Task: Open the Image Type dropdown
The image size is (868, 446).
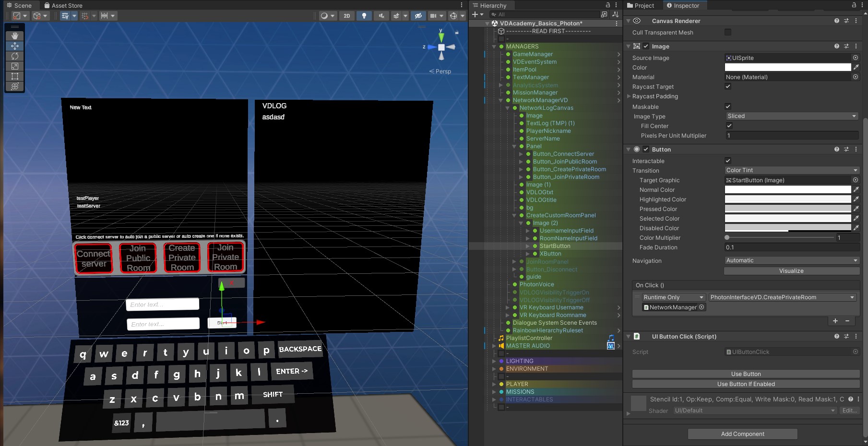Action: click(x=791, y=116)
